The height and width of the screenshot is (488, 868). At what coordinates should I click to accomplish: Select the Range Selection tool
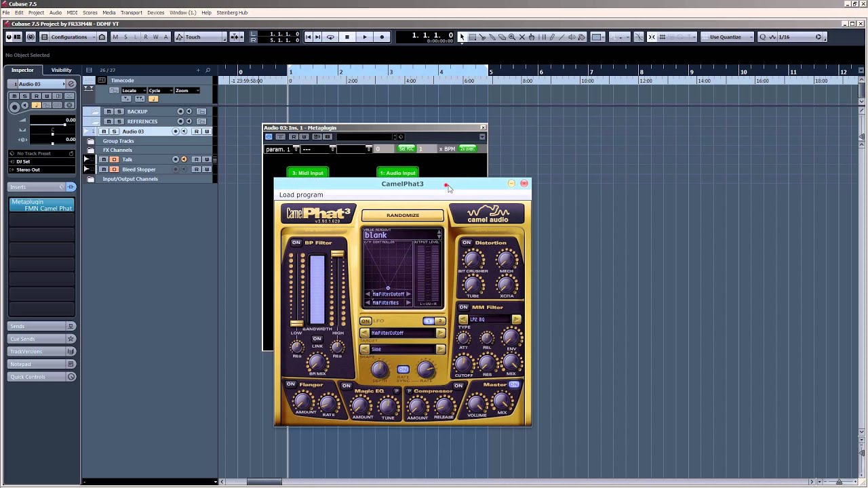473,37
